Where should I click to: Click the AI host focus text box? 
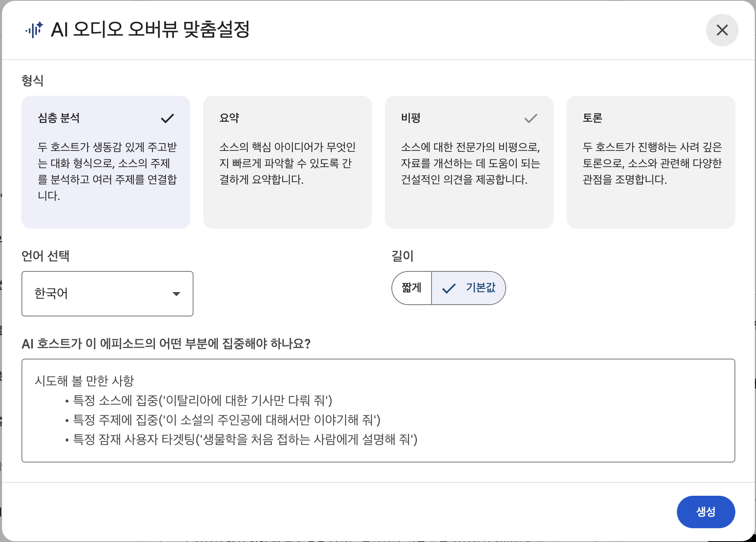[x=378, y=410]
